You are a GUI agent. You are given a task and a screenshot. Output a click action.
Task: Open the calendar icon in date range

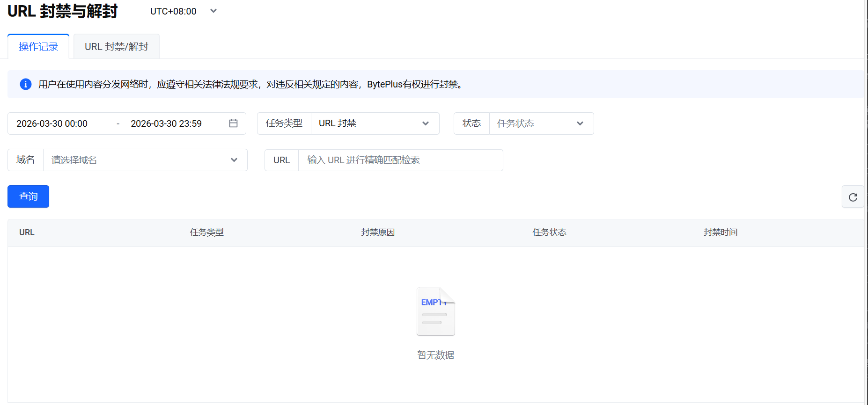233,123
